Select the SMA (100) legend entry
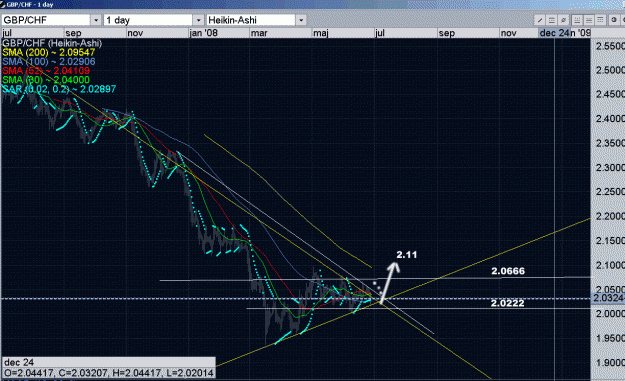Screen dimensions: 625x381 click(49, 62)
